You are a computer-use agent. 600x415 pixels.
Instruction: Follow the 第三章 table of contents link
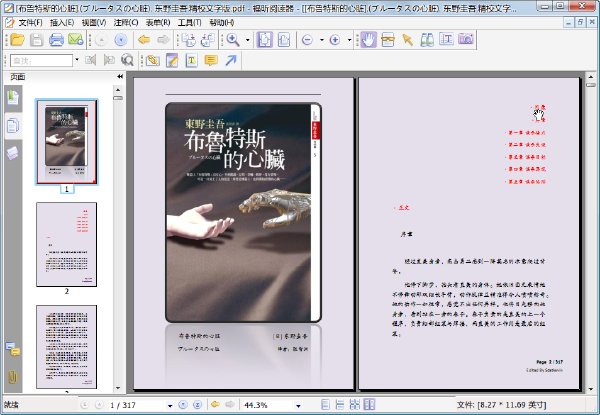(527, 157)
